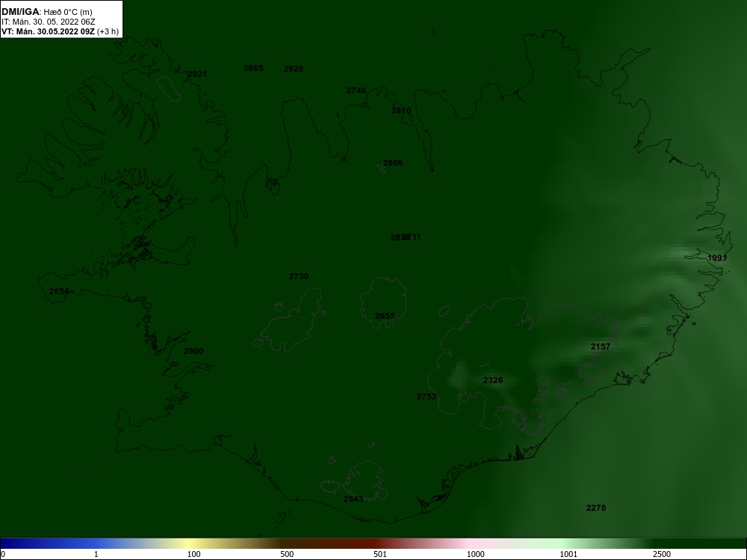
Task: Click the map value 2730
Action: [x=299, y=277]
